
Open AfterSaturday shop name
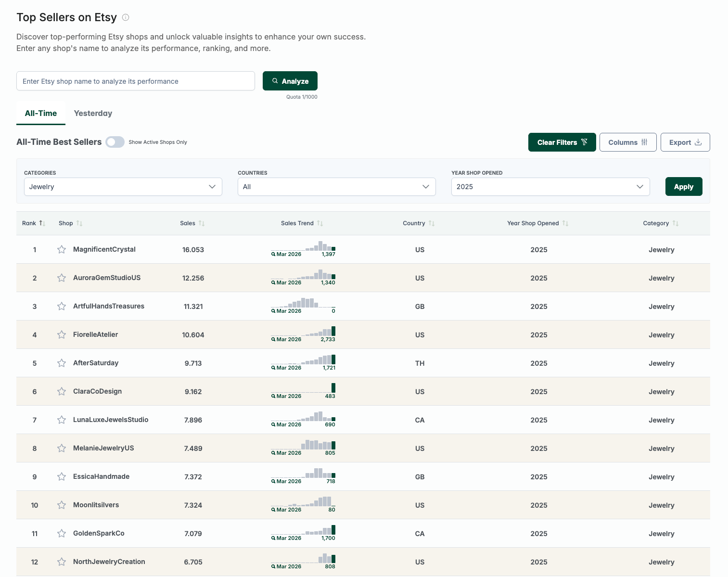pyautogui.click(x=96, y=363)
